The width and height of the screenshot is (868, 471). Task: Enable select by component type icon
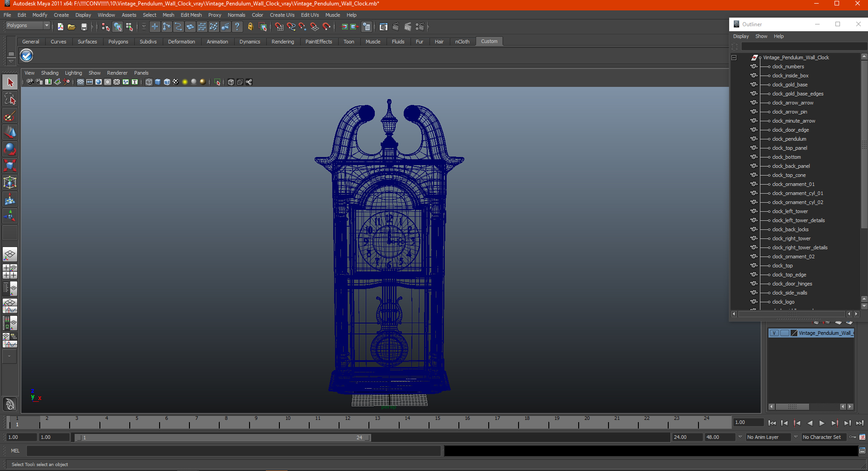tap(129, 27)
